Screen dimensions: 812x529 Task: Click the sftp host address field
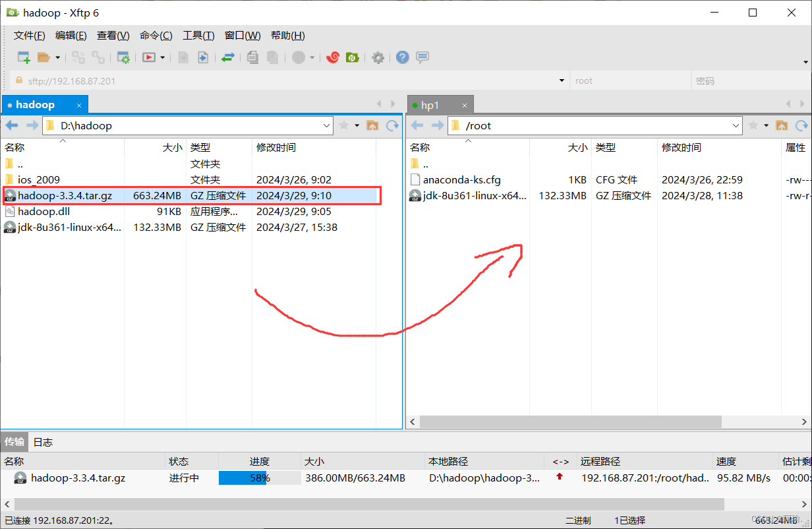(x=289, y=81)
